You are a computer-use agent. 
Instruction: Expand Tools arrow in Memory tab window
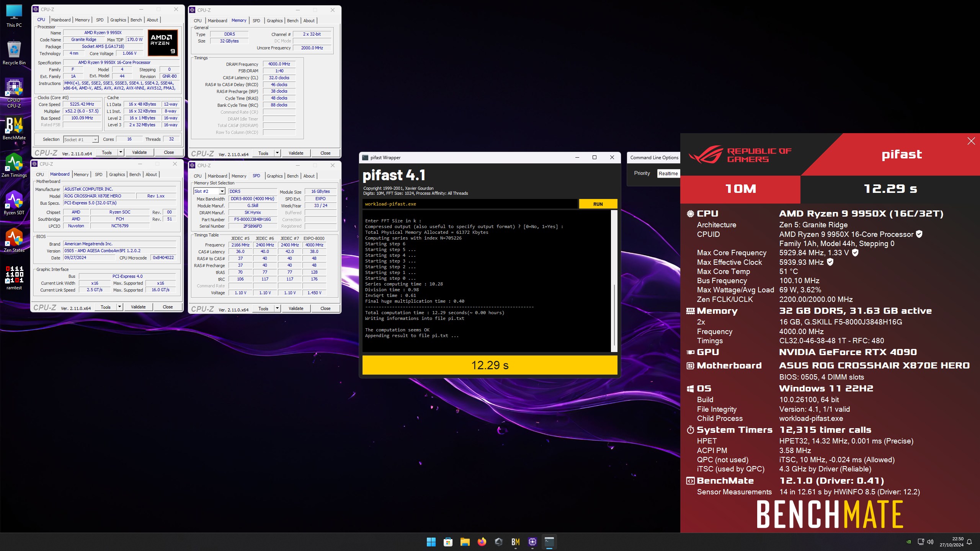point(277,153)
